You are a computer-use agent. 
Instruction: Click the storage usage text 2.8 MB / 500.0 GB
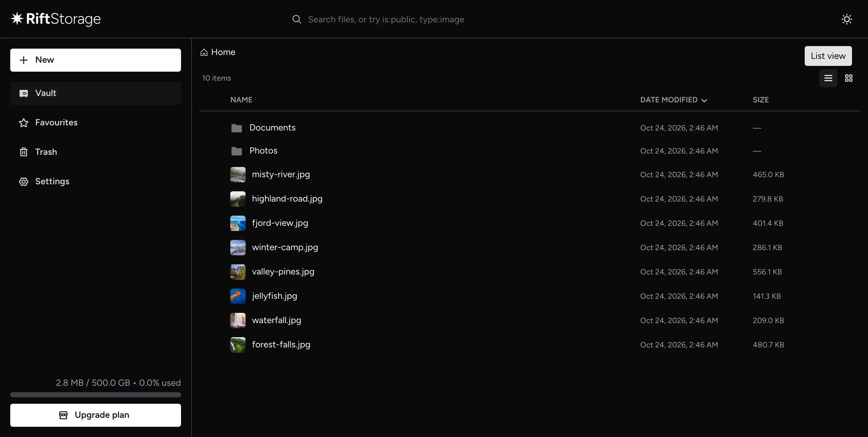(x=93, y=383)
